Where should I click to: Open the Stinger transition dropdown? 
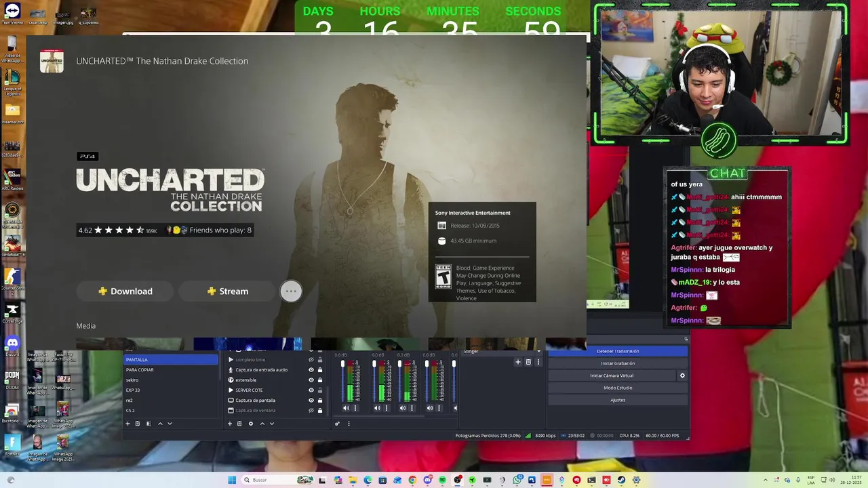[502, 352]
